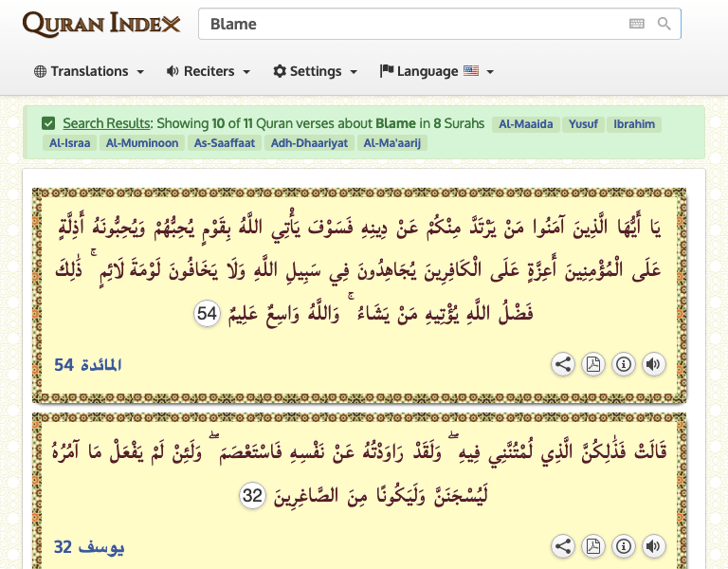
Task: Open the Arabic Yusuf 32 verse link
Action: 89,547
